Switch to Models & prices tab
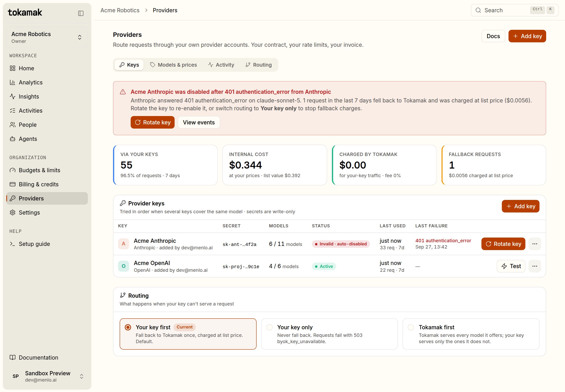565x392 pixels. pos(173,65)
